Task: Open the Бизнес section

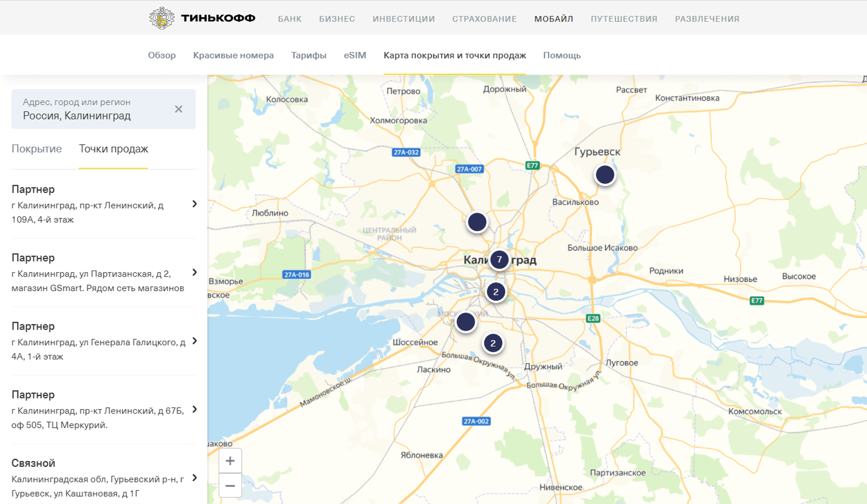Action: [337, 19]
